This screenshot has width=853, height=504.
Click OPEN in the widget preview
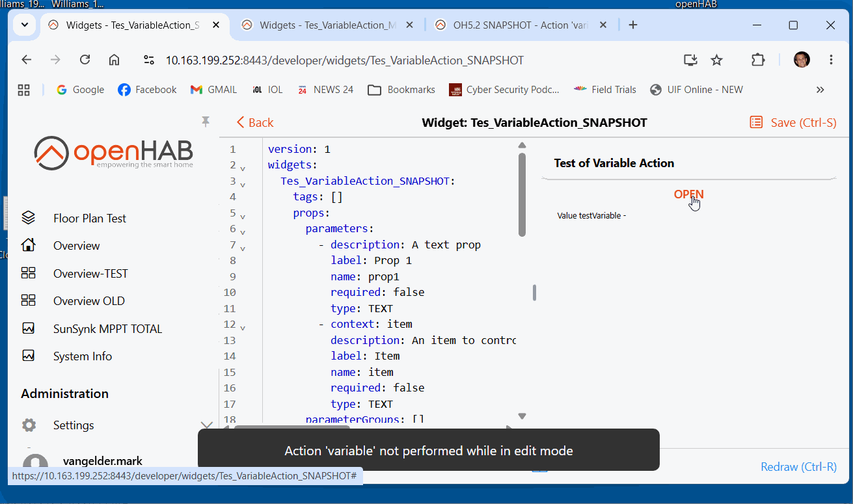click(688, 194)
